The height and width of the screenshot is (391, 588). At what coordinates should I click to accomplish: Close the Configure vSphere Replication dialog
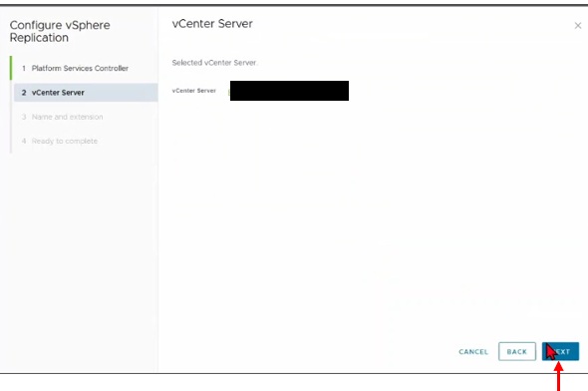(x=577, y=26)
